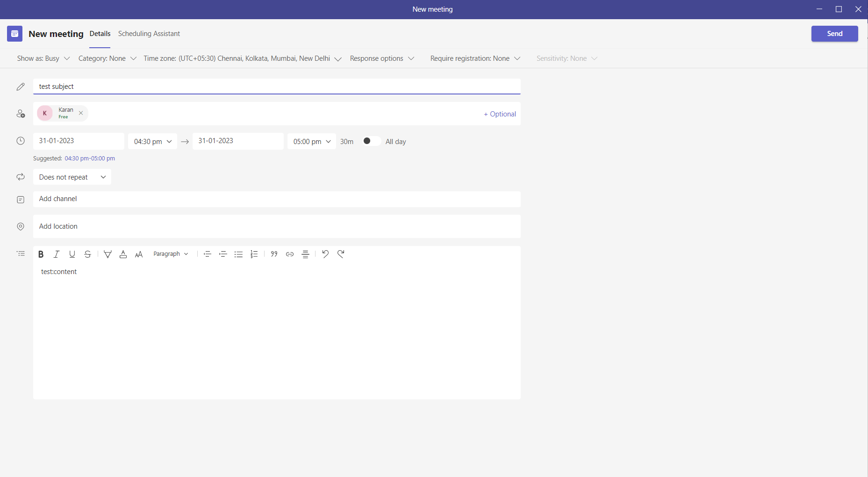Expand Response options menu
The image size is (868, 477).
382,58
